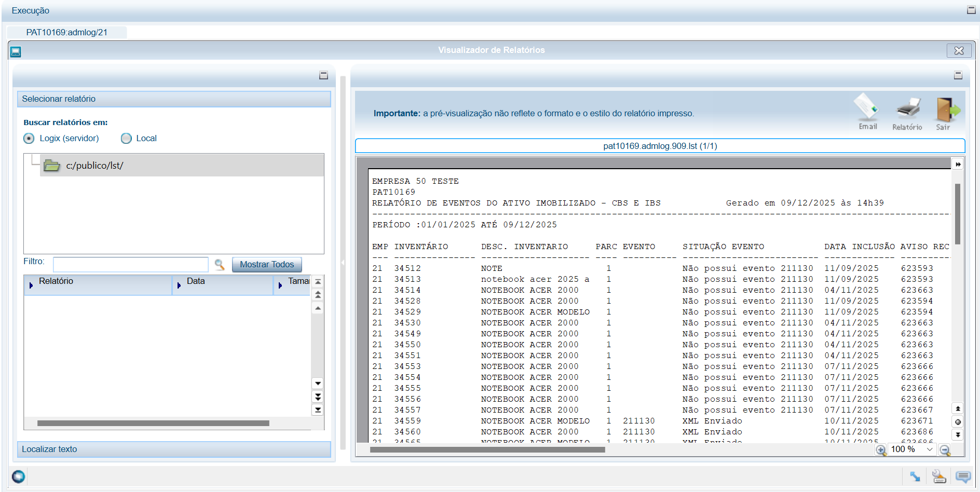The width and height of the screenshot is (980, 492).
Task: Click inventory number 34529 in the report
Action: pyautogui.click(x=407, y=312)
